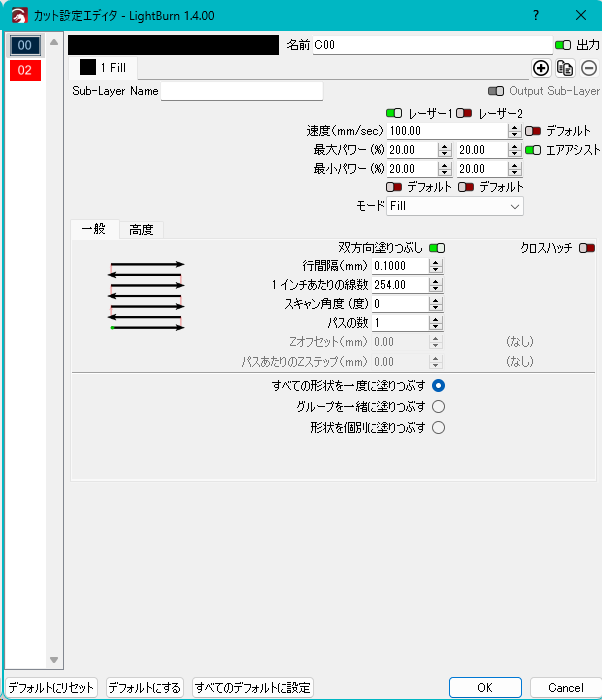
Task: Add a new sub-layer with plus icon
Action: [x=541, y=68]
